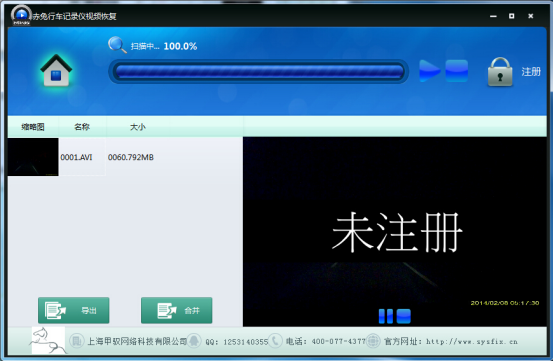Click the 0060.792MB size entry
Screen dimensions: 554x362
pyautogui.click(x=131, y=157)
